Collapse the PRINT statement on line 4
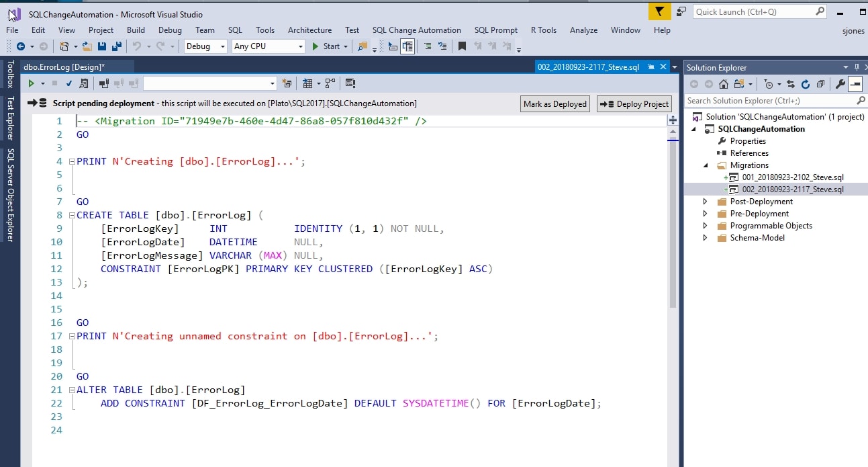The width and height of the screenshot is (868, 467). pyautogui.click(x=71, y=162)
